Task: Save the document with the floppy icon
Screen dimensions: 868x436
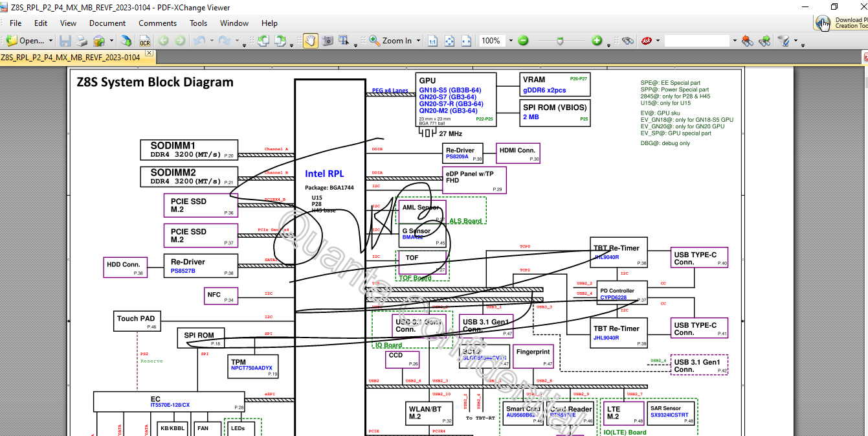Action: [x=65, y=41]
